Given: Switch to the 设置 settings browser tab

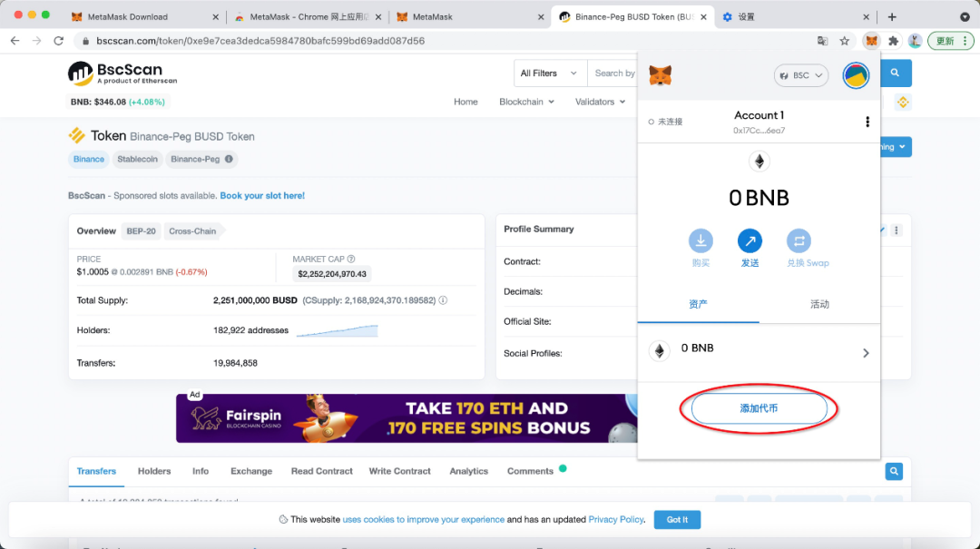Looking at the screenshot, I should coord(796,17).
